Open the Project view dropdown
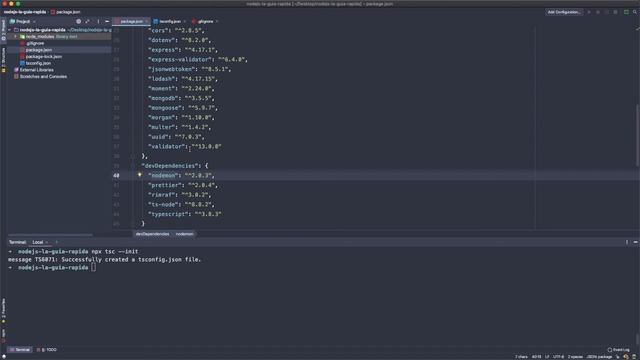This screenshot has height=360, width=640. click(x=22, y=21)
